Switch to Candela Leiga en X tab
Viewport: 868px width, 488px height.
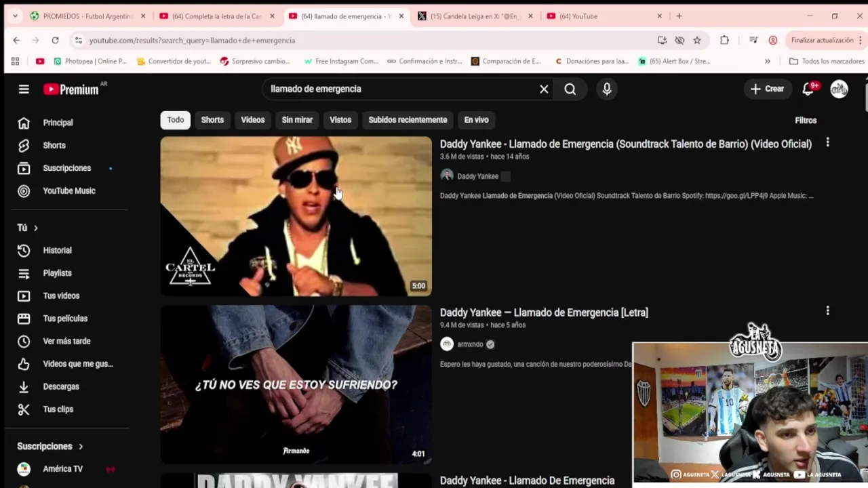(475, 16)
